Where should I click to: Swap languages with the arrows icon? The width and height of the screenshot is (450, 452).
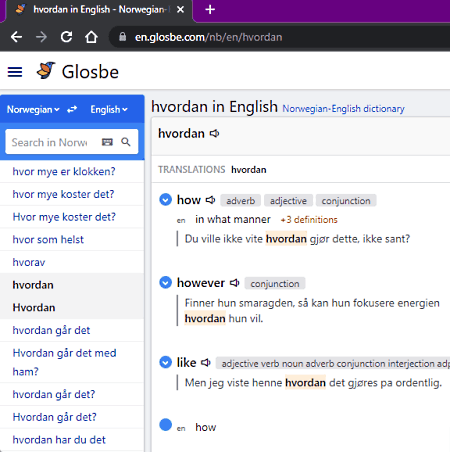72,109
